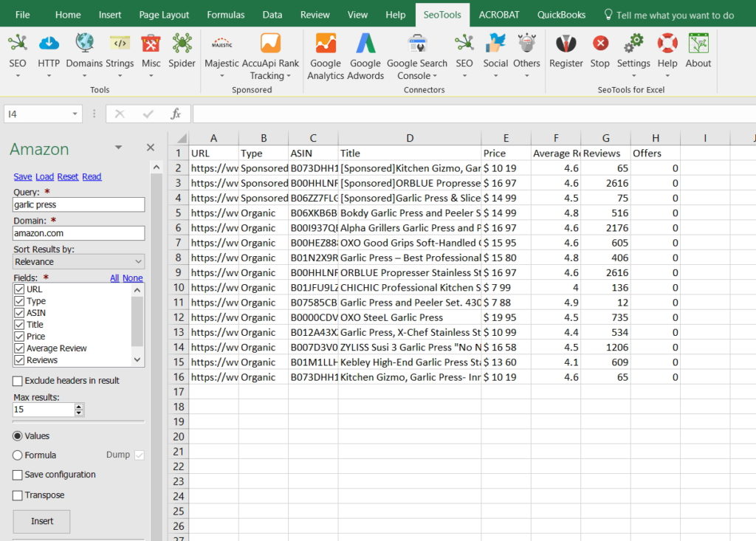Image resolution: width=756 pixels, height=541 pixels.
Task: Uncheck the Title field checkbox
Action: [19, 325]
